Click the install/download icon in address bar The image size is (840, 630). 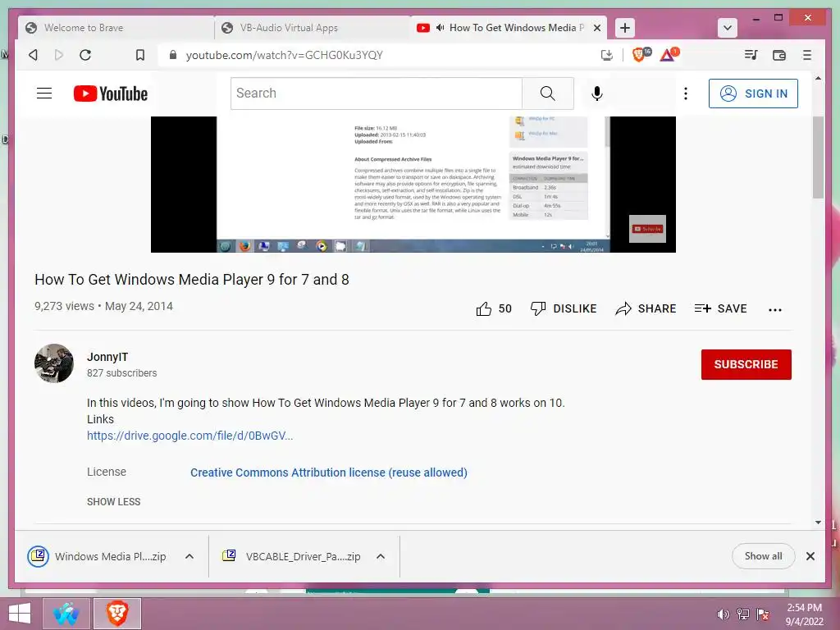point(606,55)
